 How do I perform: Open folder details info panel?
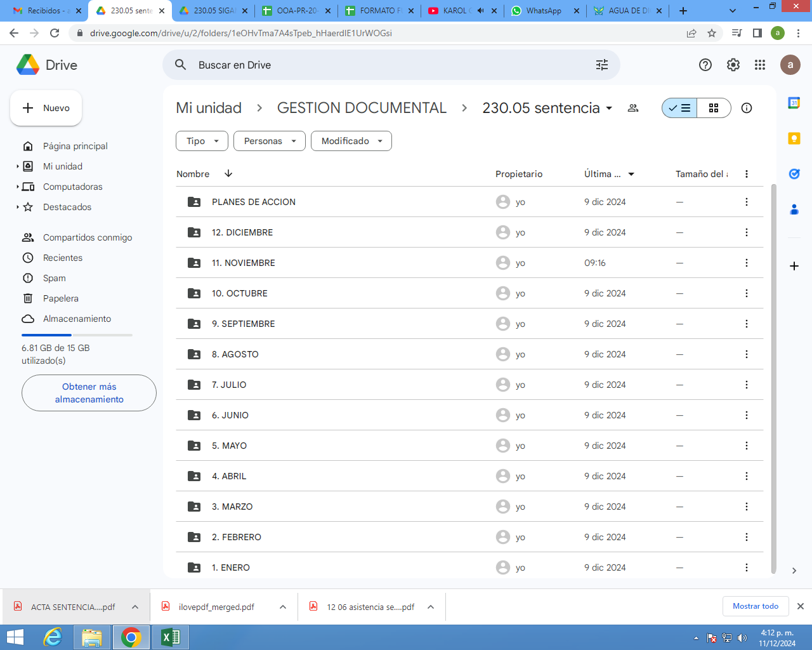click(746, 108)
